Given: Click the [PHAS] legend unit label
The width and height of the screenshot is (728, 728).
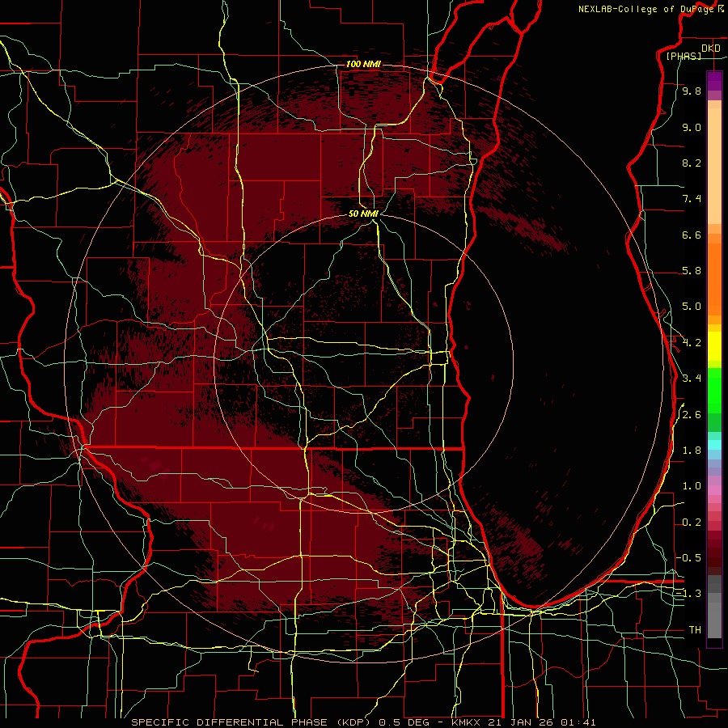Looking at the screenshot, I should pyautogui.click(x=684, y=56).
